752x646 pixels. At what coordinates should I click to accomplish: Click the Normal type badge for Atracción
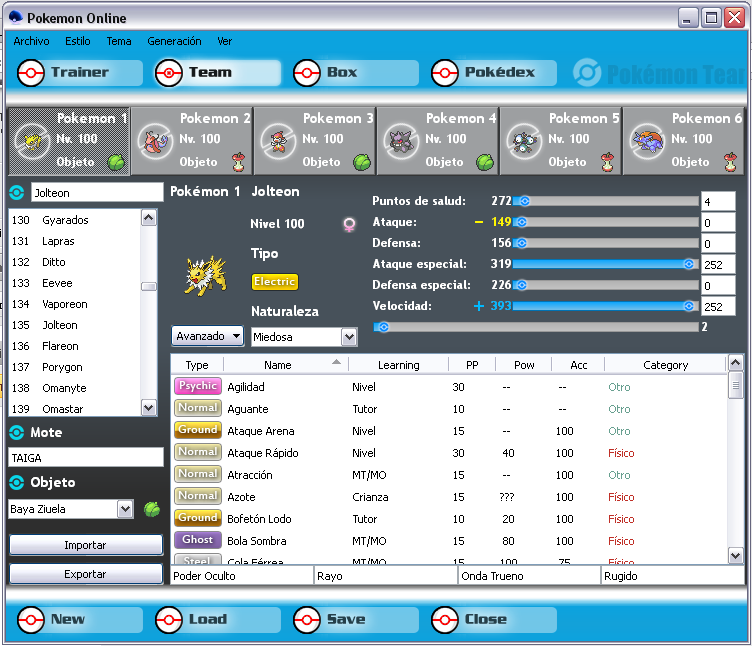point(198,474)
